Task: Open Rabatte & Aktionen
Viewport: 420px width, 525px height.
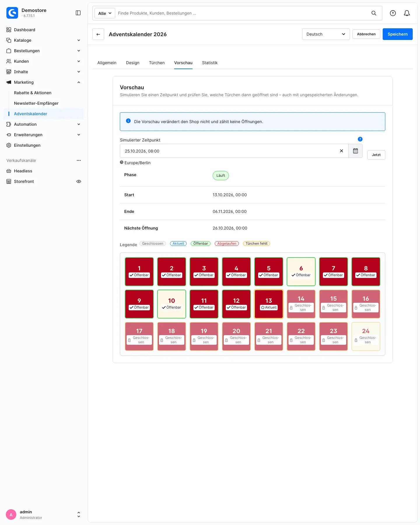Action: point(33,93)
